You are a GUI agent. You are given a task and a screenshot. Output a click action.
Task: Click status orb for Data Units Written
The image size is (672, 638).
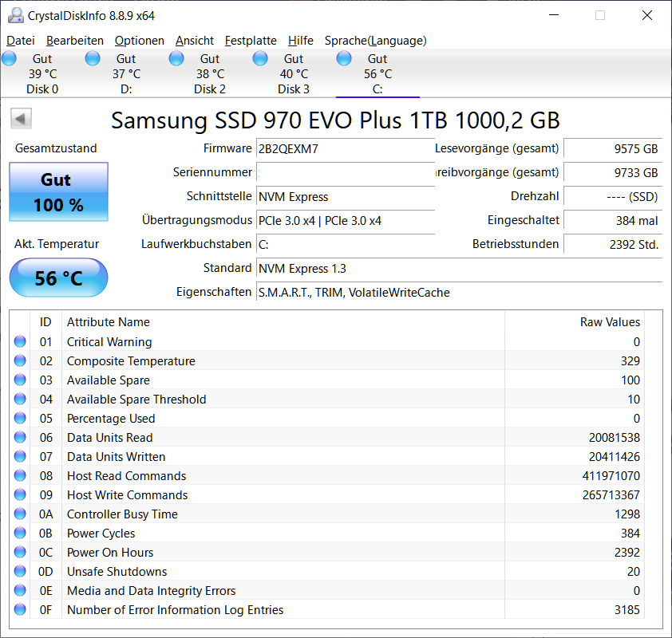20,456
